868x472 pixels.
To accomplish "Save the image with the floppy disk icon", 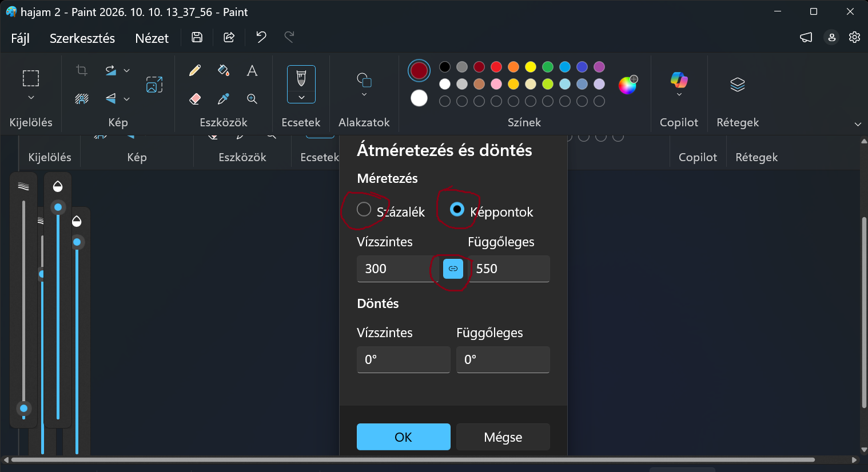I will tap(197, 38).
